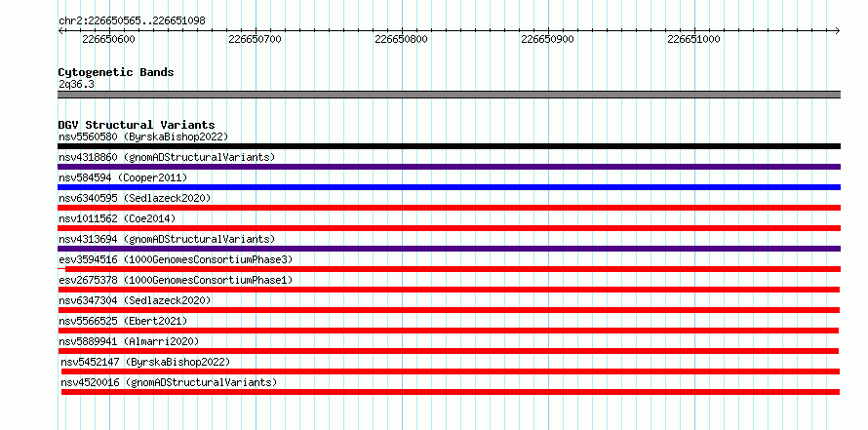Select red bar under esv3594516
Image resolution: width=868 pixels, height=430 pixels.
(x=449, y=269)
